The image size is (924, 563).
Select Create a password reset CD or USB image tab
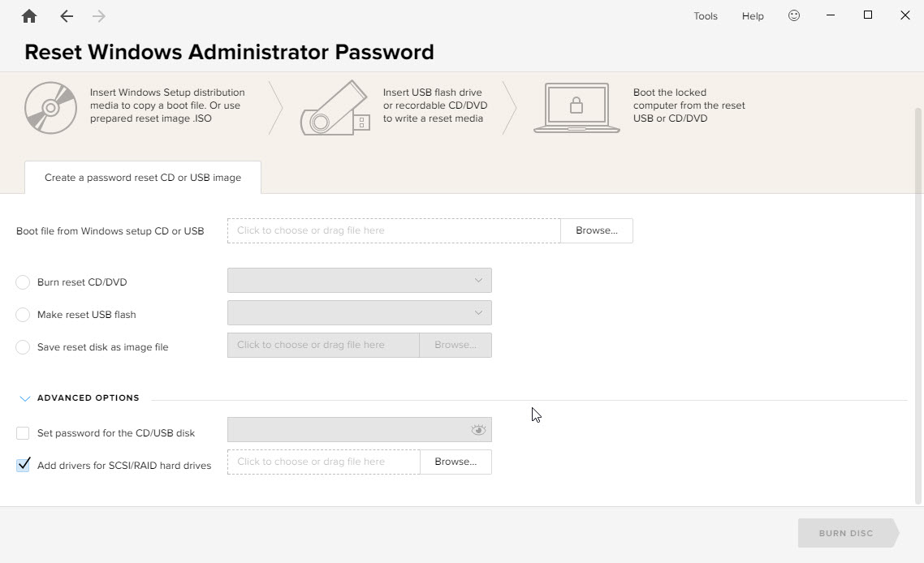143,178
